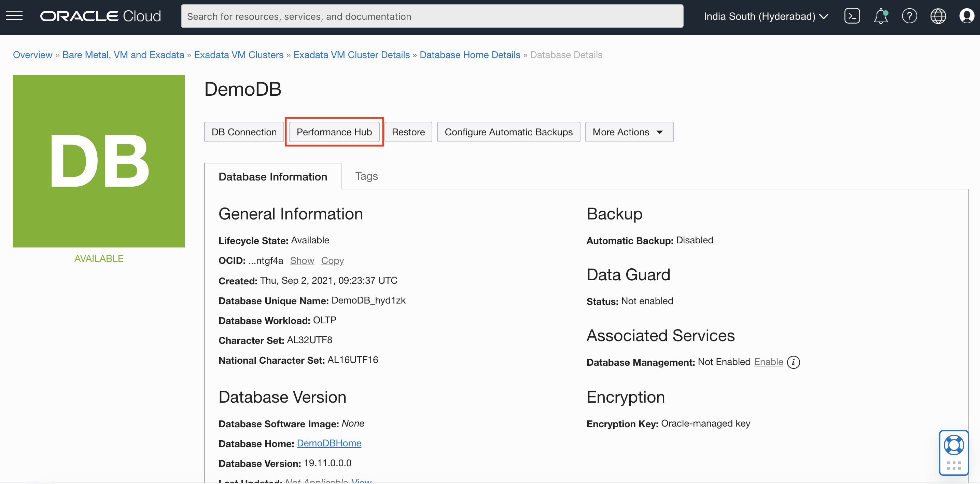Open the life ring support widget
Viewport: 980px width, 484px height.
point(953,445)
